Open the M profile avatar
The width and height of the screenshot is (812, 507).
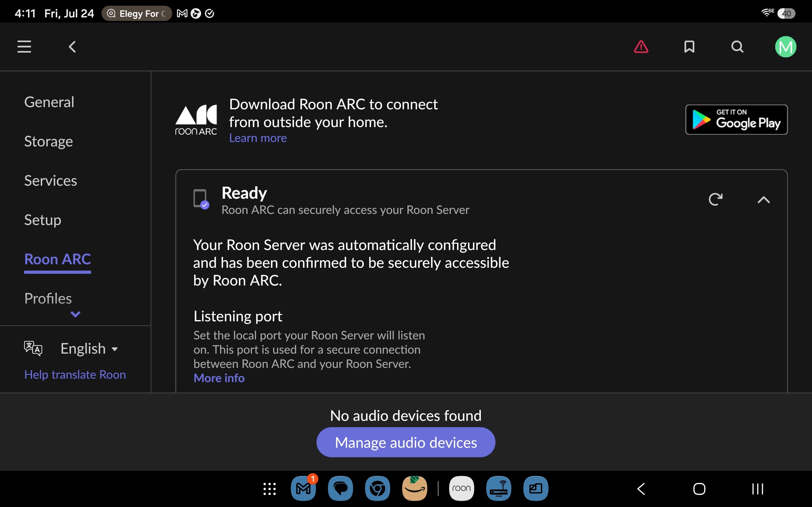(785, 47)
